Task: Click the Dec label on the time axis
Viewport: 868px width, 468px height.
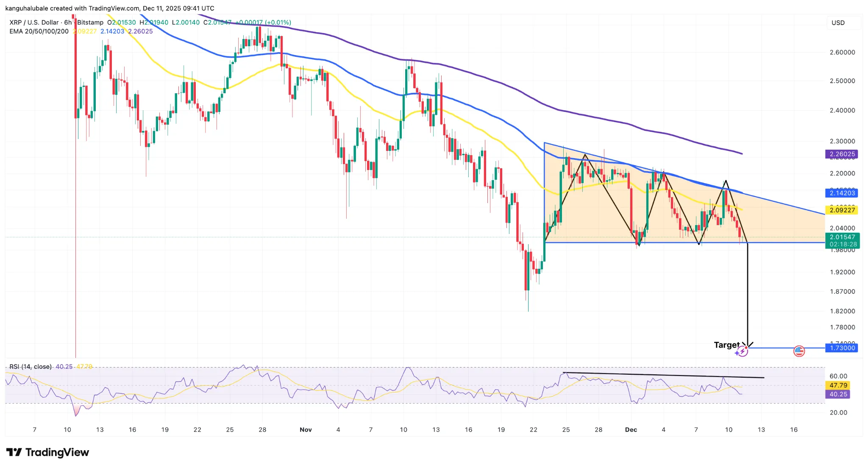Action: coord(631,429)
